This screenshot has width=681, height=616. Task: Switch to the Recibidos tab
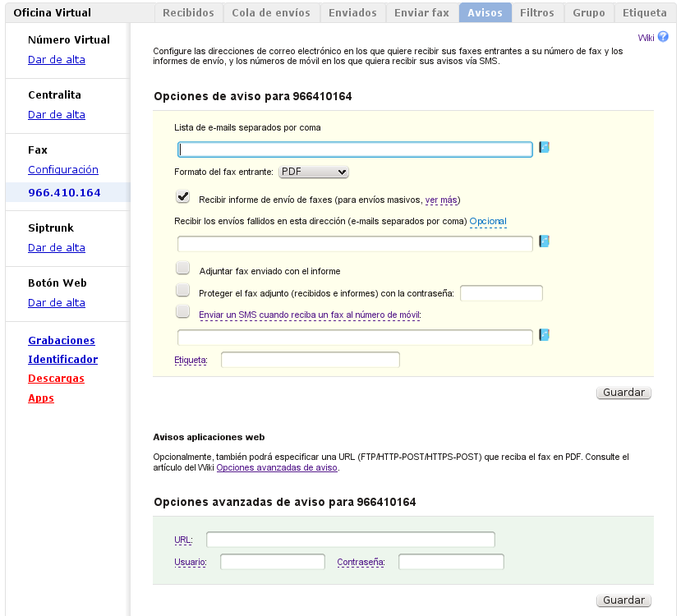pyautogui.click(x=188, y=12)
